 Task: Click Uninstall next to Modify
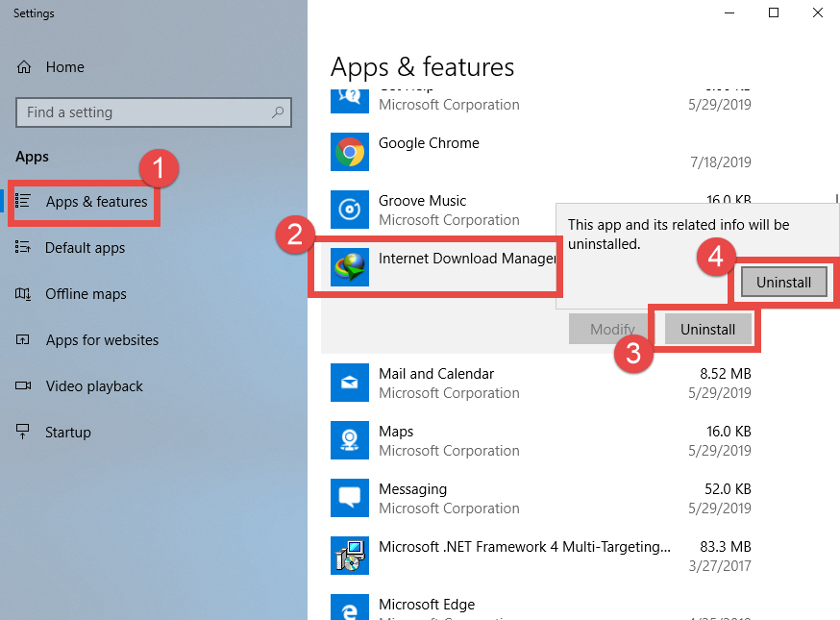coord(707,329)
